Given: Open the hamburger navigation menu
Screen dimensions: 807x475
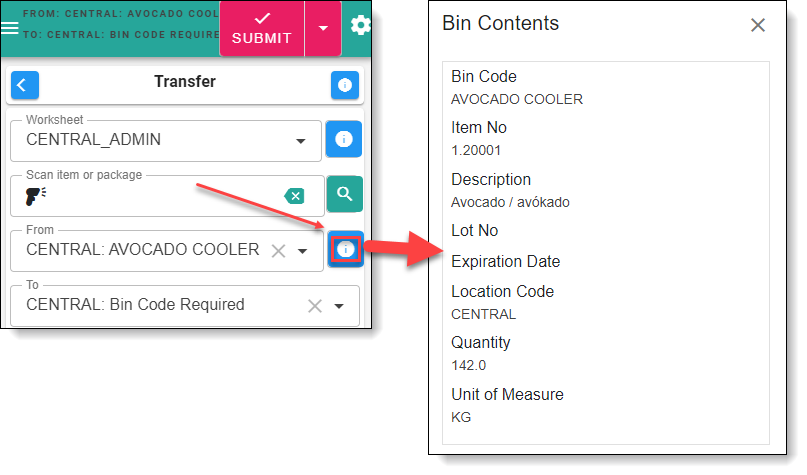Looking at the screenshot, I should click(10, 28).
